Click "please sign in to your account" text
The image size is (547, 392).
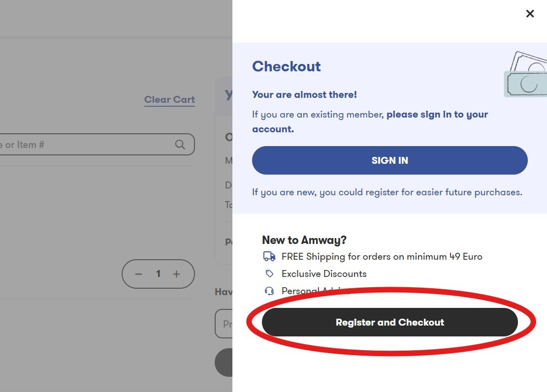pos(370,121)
